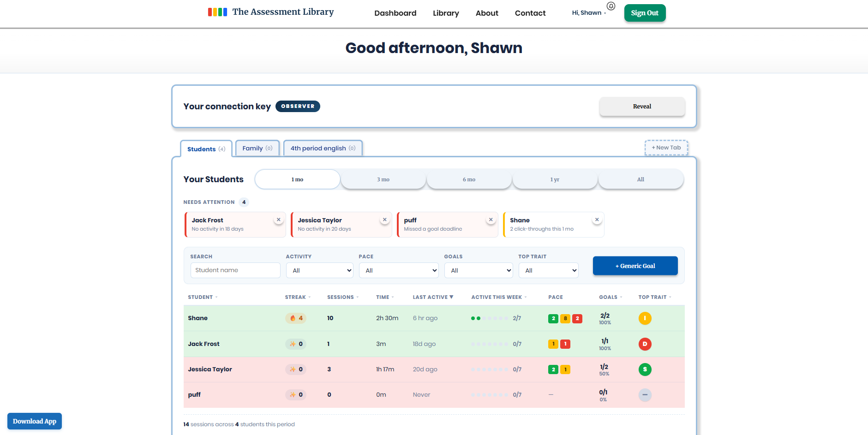Select the All time range
The image size is (868, 435).
[x=641, y=179]
